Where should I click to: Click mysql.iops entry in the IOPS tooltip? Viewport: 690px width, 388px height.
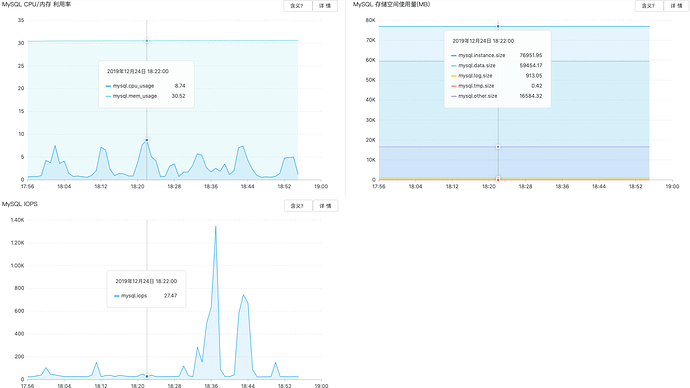[x=146, y=296]
